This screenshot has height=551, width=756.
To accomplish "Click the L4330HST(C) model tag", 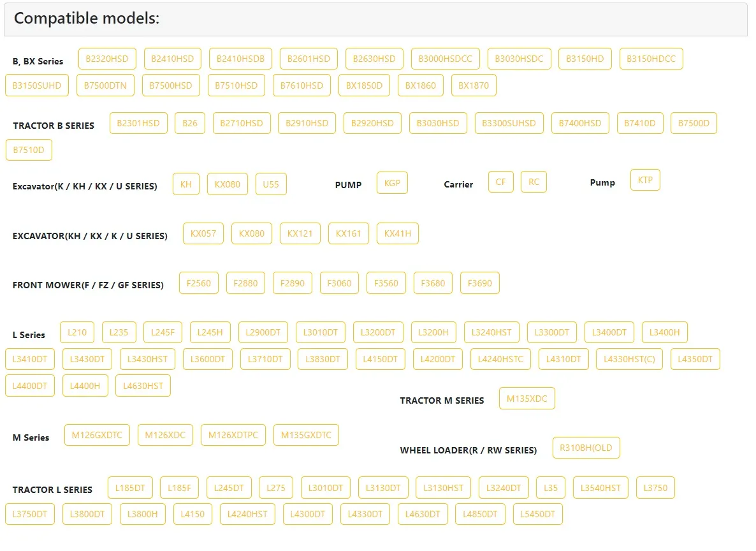I will tap(629, 359).
